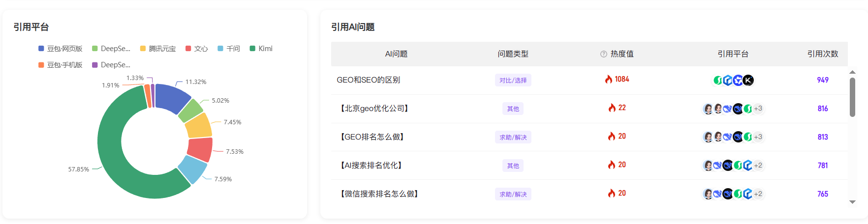Image resolution: width=868 pixels, height=224 pixels.
Task: Click the first avatar icon in the GEO排名怎么做 row
Action: 708,137
